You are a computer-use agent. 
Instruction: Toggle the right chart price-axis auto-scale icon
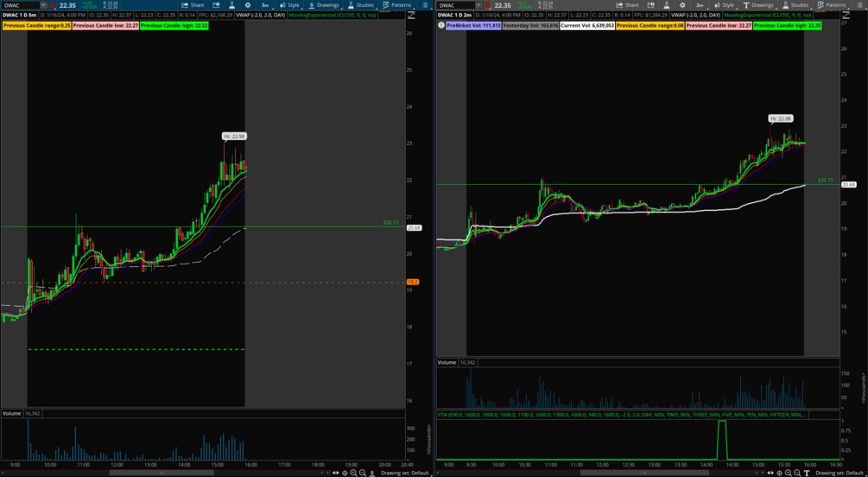pyautogui.click(x=845, y=16)
